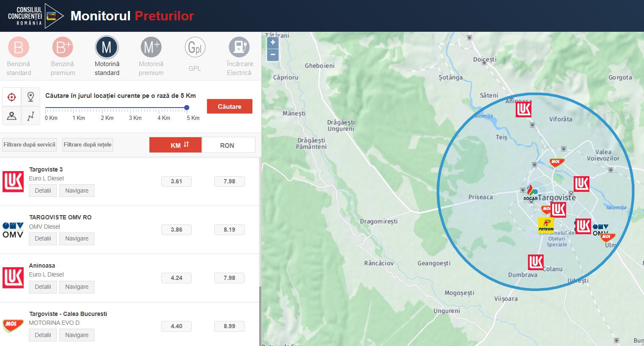Viewport: 644px width, 346px height.
Task: Click distance 3.86 of OMV listing
Action: [x=177, y=230]
